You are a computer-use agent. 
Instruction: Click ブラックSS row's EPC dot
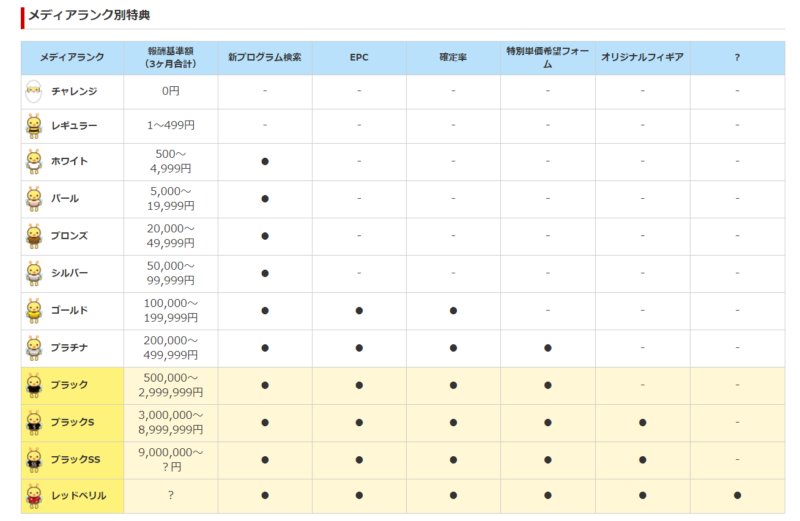coord(359,459)
